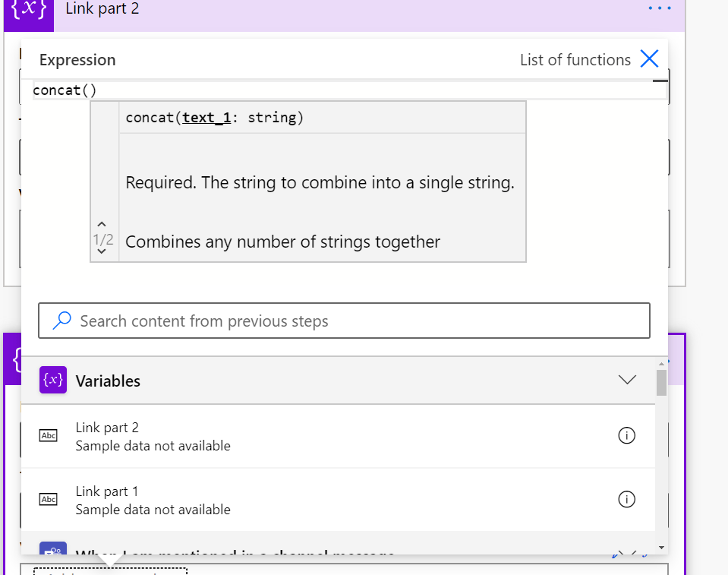Viewport: 728px width, 575px height.
Task: Click the dynamic content list scrollbar thumb
Action: click(661, 383)
